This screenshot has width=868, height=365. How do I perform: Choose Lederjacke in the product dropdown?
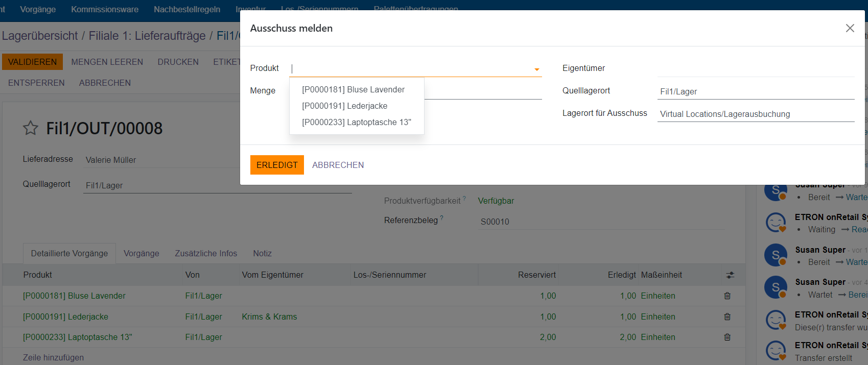coord(344,106)
